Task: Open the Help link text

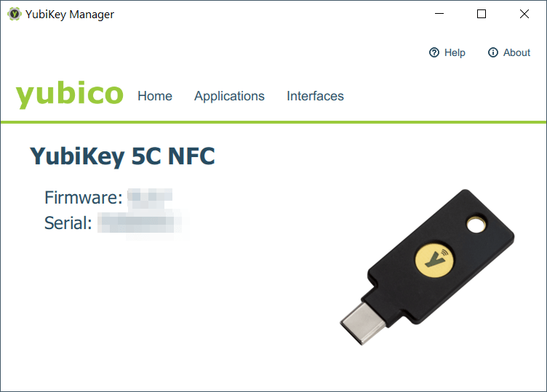Action: [x=455, y=52]
